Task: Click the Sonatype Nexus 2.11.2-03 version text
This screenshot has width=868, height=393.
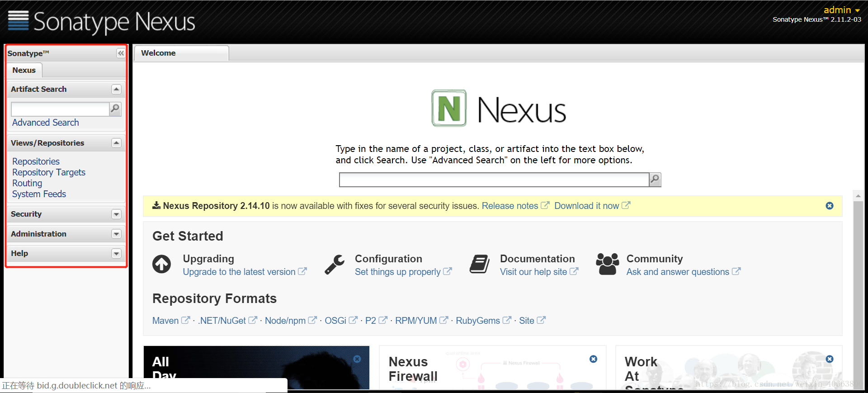Action: pyautogui.click(x=817, y=19)
